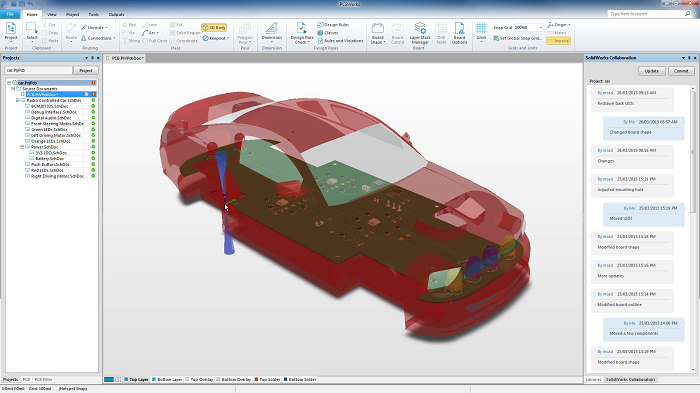Open the Layer Stack Manager
The image size is (700, 393).
pos(420,33)
